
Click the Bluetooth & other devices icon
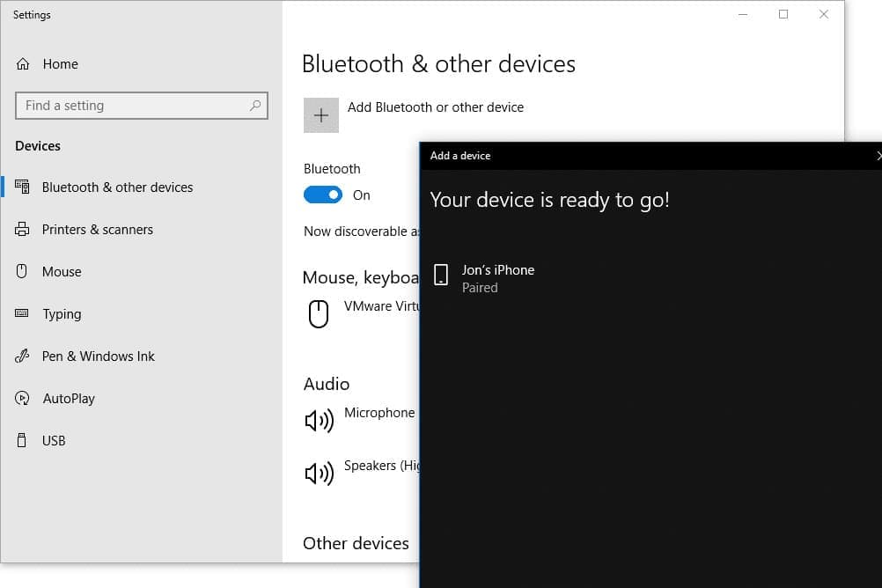tap(22, 187)
